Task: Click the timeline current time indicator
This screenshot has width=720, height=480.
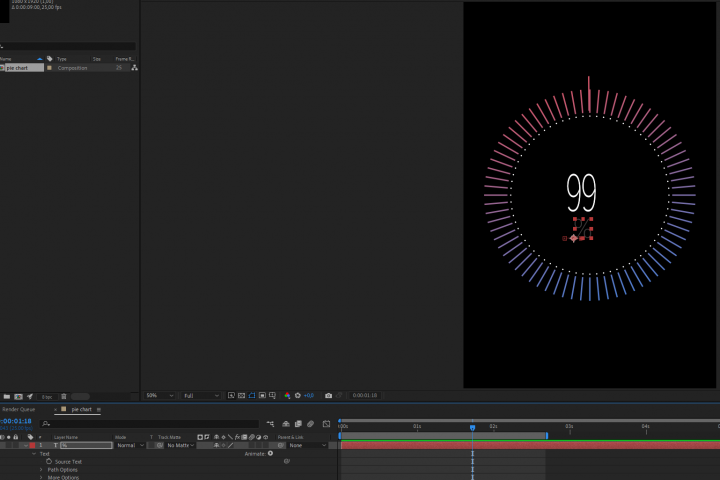Action: click(x=472, y=428)
